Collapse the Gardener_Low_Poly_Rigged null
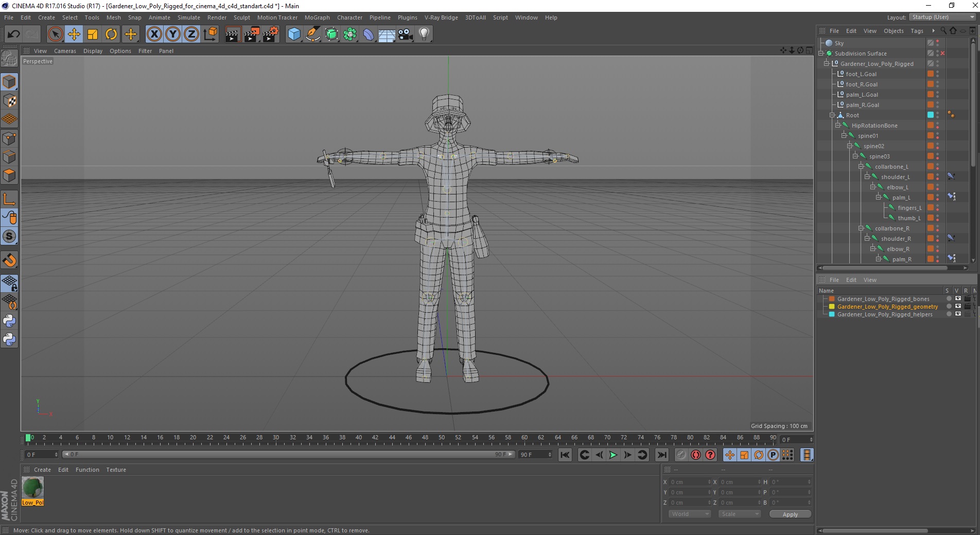 click(827, 63)
